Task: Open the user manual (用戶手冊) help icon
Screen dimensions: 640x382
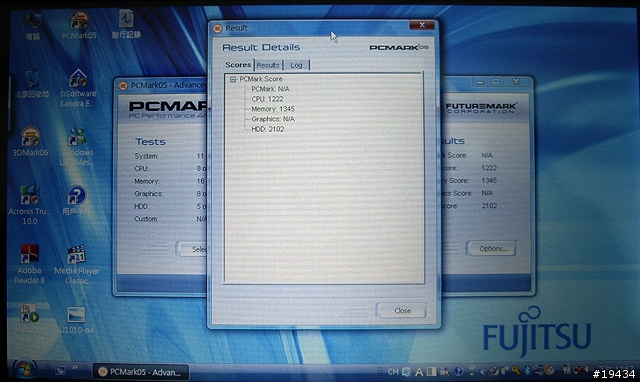Action: [x=76, y=200]
